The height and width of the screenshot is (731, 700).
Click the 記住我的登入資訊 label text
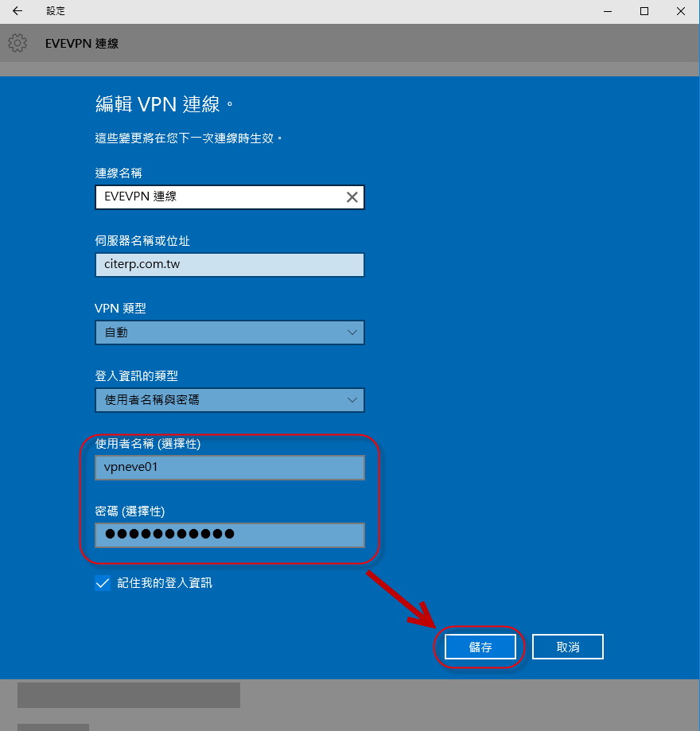[165, 583]
